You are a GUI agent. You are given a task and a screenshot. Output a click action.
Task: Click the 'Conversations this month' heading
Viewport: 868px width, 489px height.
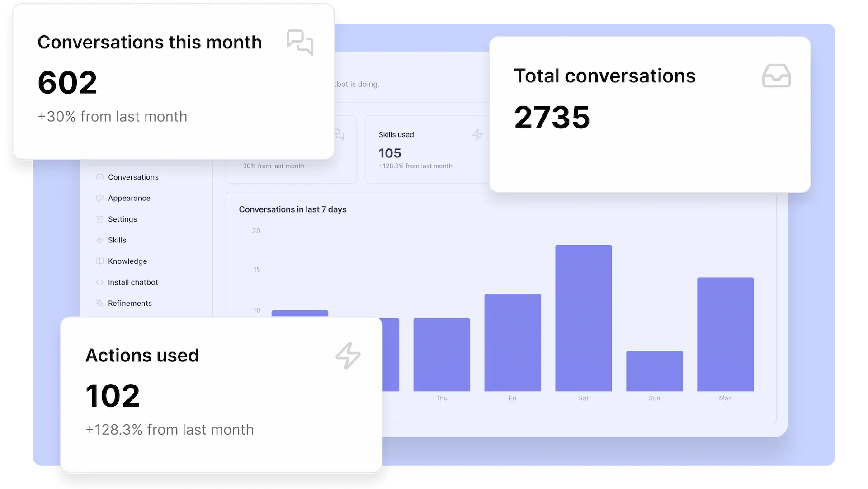pyautogui.click(x=150, y=42)
